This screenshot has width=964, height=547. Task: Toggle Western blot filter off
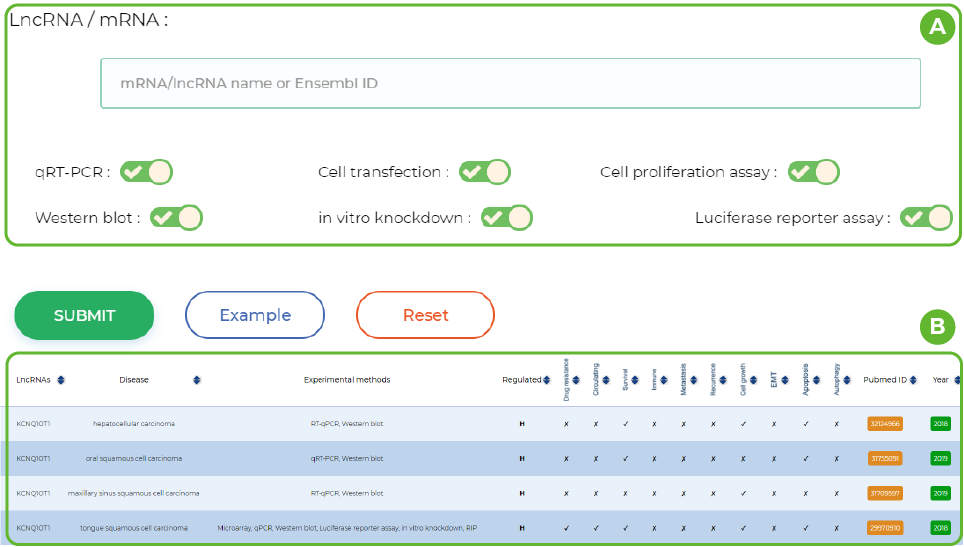tap(176, 217)
